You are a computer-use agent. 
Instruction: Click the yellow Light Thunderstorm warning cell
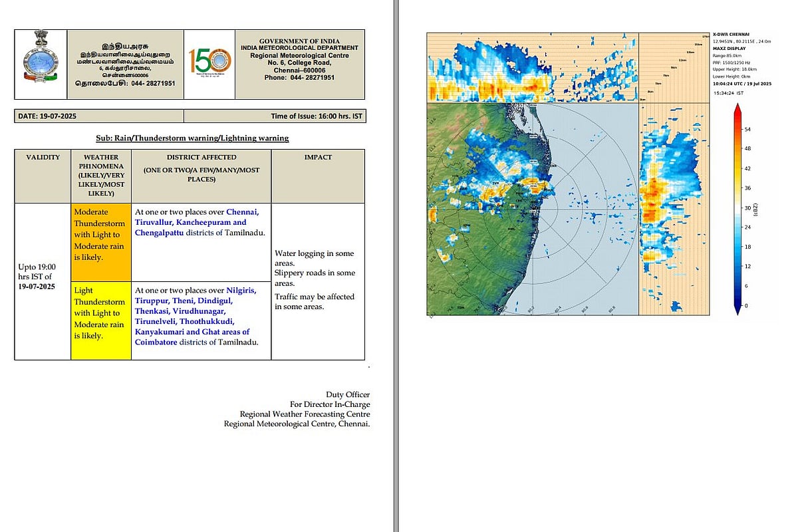pyautogui.click(x=100, y=320)
